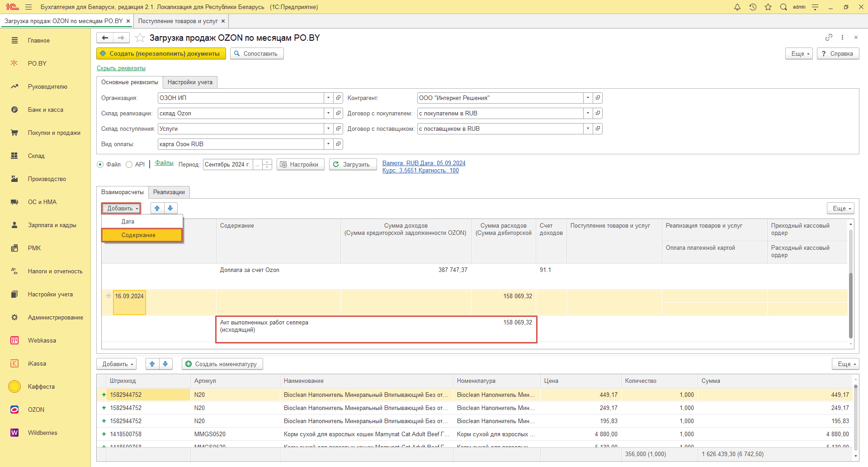Switch to Реализации tab
The image size is (868, 467).
coord(169,192)
